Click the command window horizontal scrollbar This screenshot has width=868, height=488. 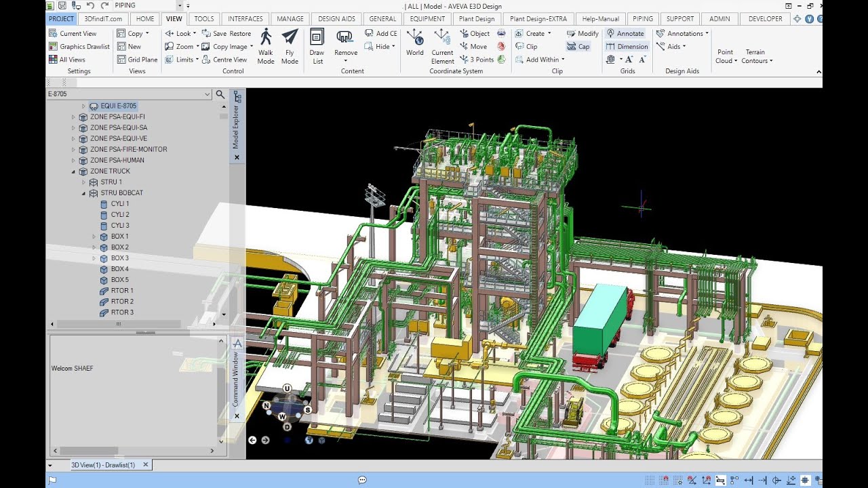[134, 451]
